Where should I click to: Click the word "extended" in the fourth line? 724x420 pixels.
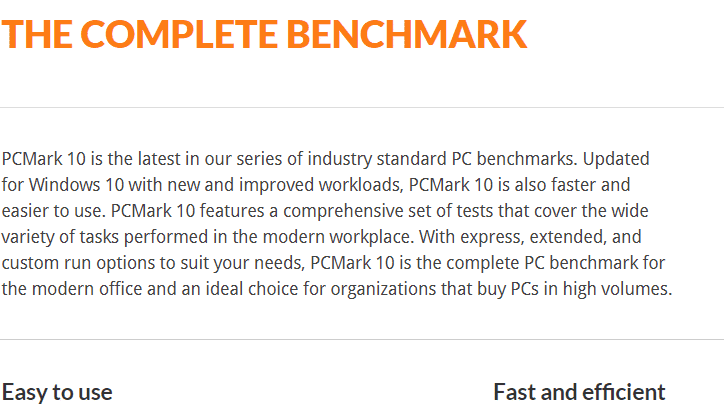click(566, 237)
